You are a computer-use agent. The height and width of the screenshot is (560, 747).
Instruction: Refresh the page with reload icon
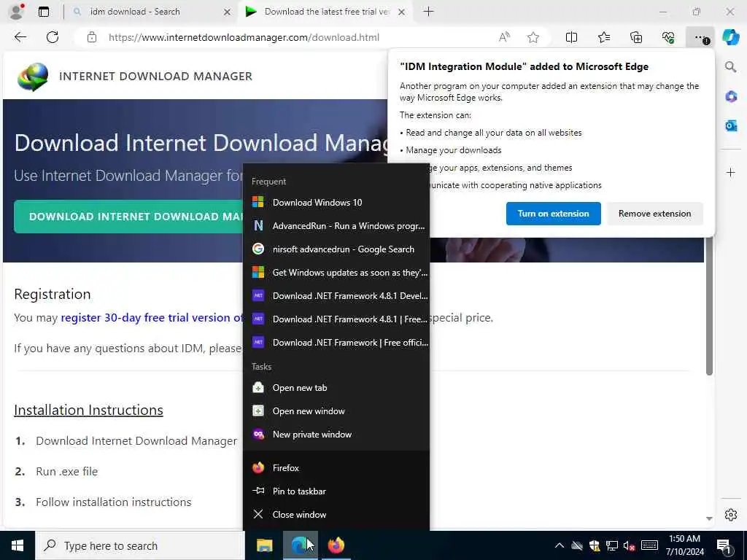point(53,37)
